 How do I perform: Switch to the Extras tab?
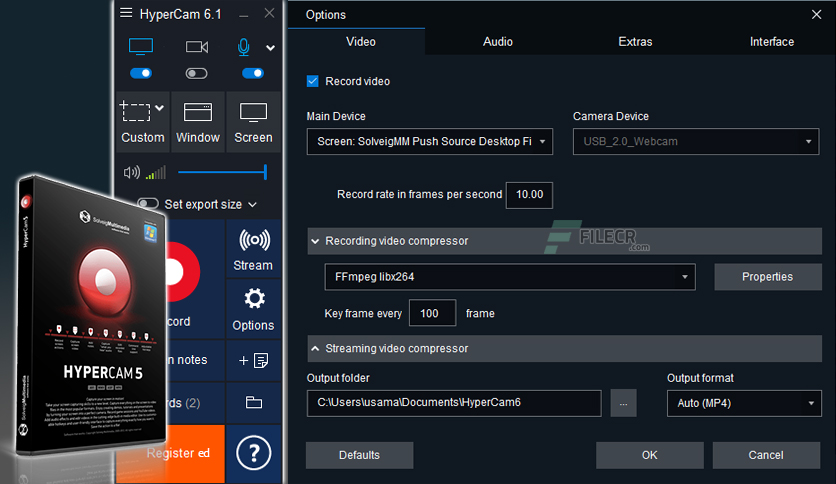(x=635, y=42)
